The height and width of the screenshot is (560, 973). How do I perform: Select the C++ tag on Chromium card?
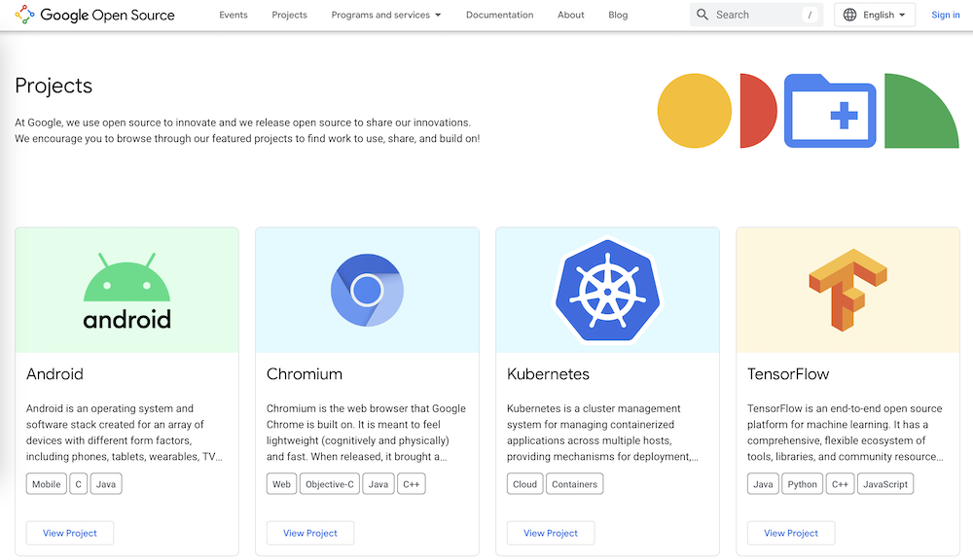click(412, 484)
